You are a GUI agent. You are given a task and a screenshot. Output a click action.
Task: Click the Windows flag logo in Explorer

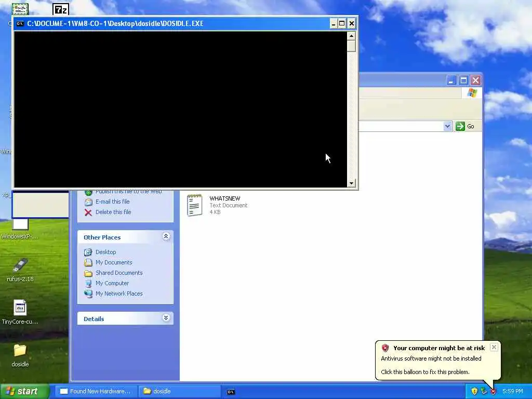pos(472,93)
